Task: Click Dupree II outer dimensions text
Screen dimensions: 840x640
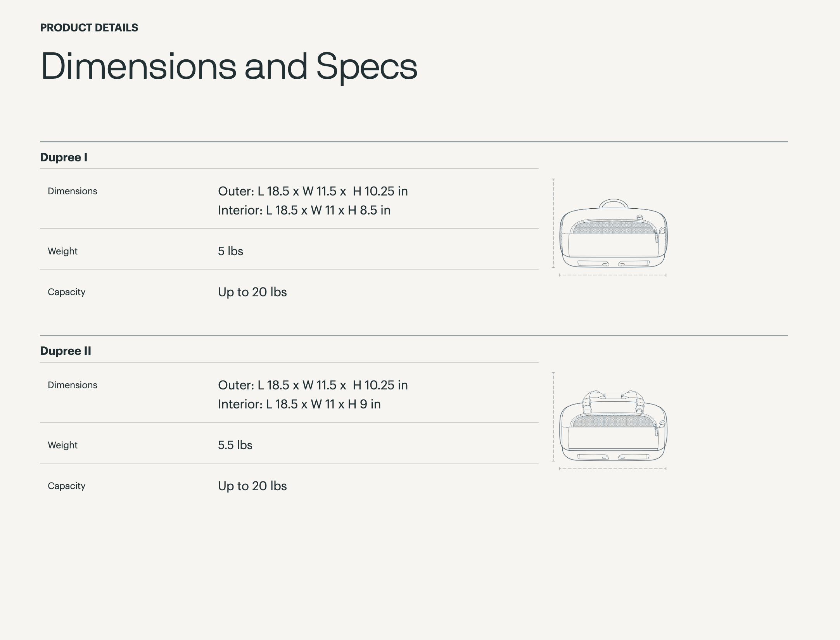Action: pyautogui.click(x=313, y=385)
